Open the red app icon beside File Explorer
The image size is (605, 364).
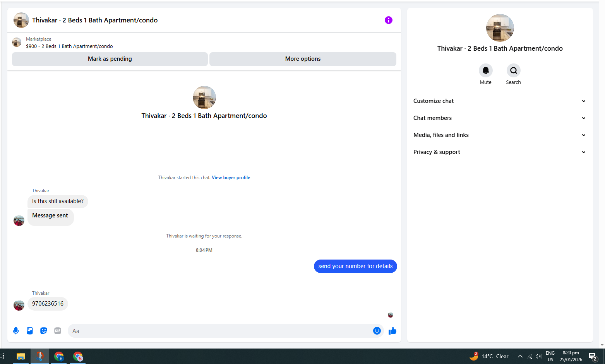click(40, 356)
